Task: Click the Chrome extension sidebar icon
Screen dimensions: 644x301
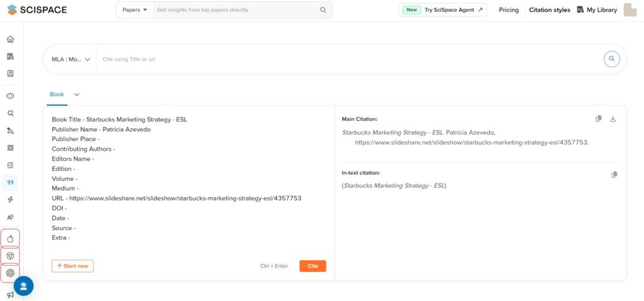Action: 10,256
